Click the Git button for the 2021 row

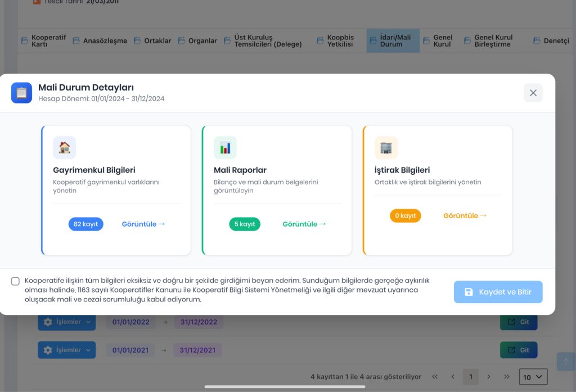coord(519,350)
